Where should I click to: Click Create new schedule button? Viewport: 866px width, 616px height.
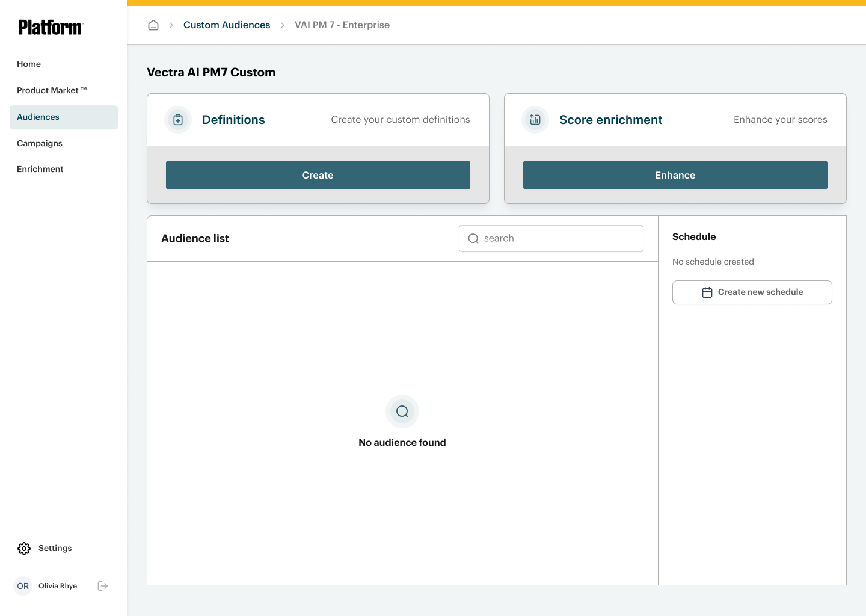click(x=752, y=292)
